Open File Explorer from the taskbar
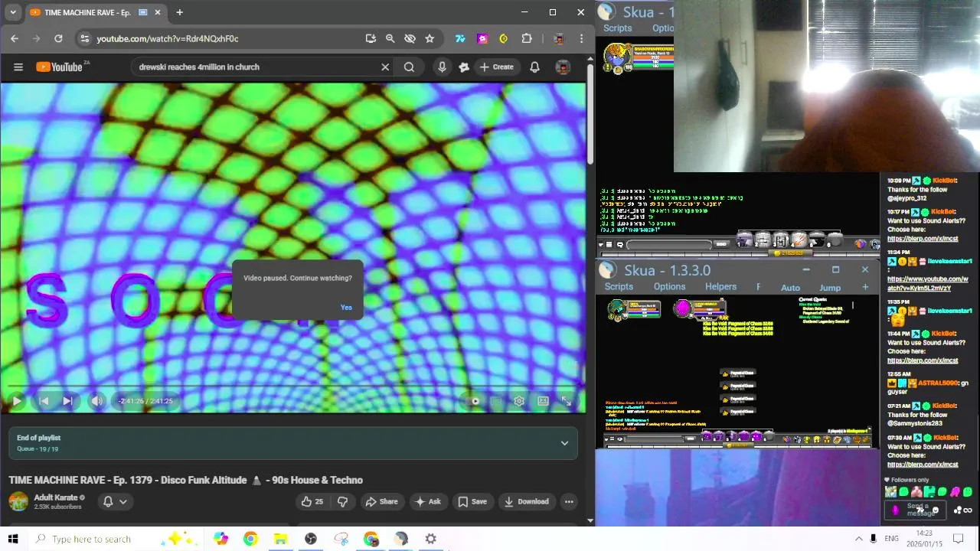Image resolution: width=980 pixels, height=551 pixels. click(x=280, y=539)
